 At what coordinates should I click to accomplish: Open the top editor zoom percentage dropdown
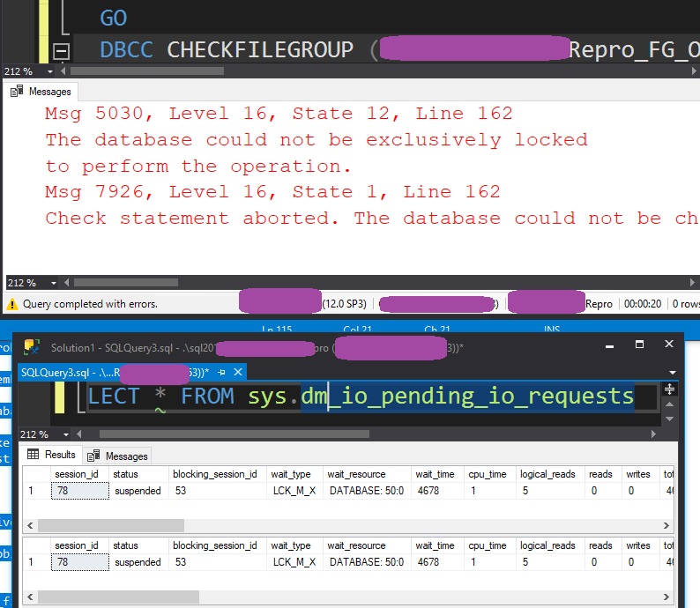click(49, 71)
